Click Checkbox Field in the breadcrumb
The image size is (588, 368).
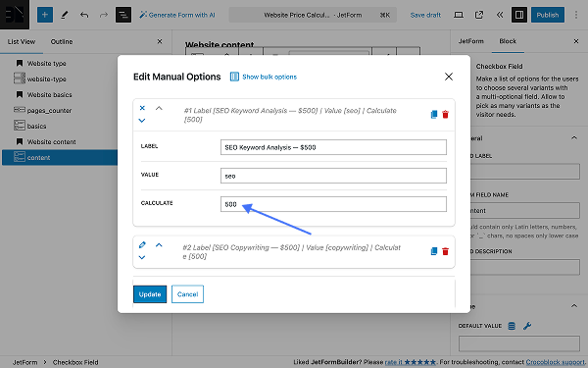tap(75, 362)
